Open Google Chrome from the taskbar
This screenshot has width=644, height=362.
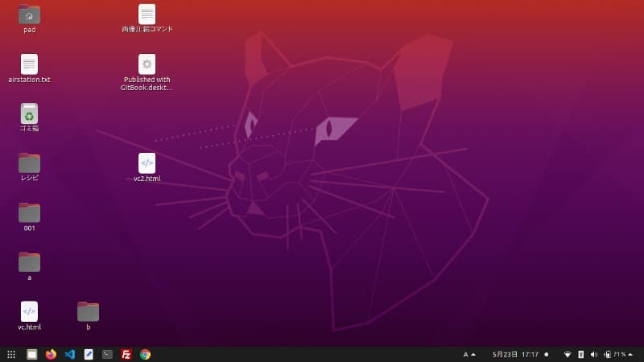(x=146, y=354)
